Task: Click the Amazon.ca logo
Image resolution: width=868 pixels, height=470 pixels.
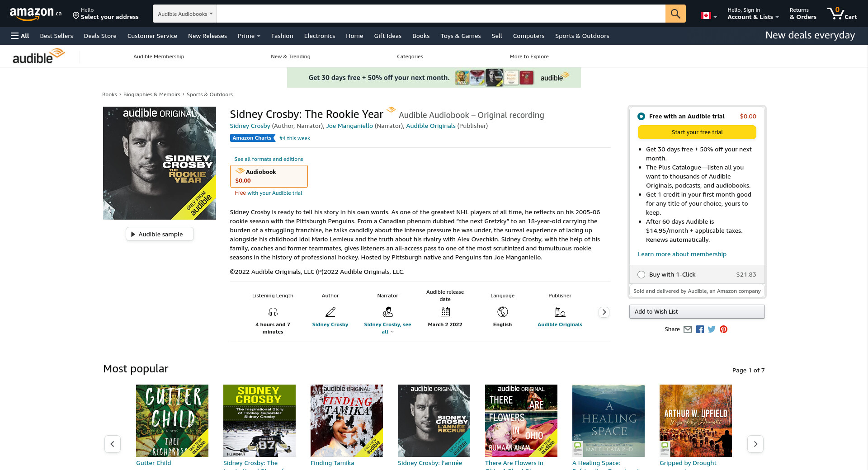Action: coord(36,14)
